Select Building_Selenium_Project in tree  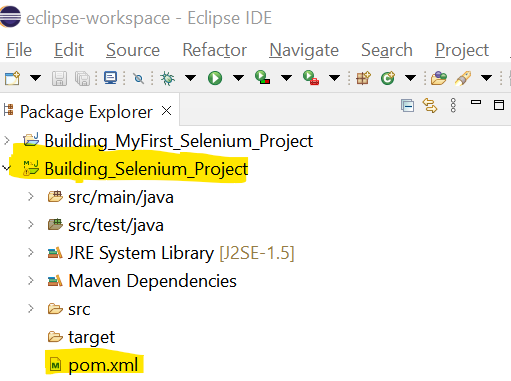[x=146, y=169]
